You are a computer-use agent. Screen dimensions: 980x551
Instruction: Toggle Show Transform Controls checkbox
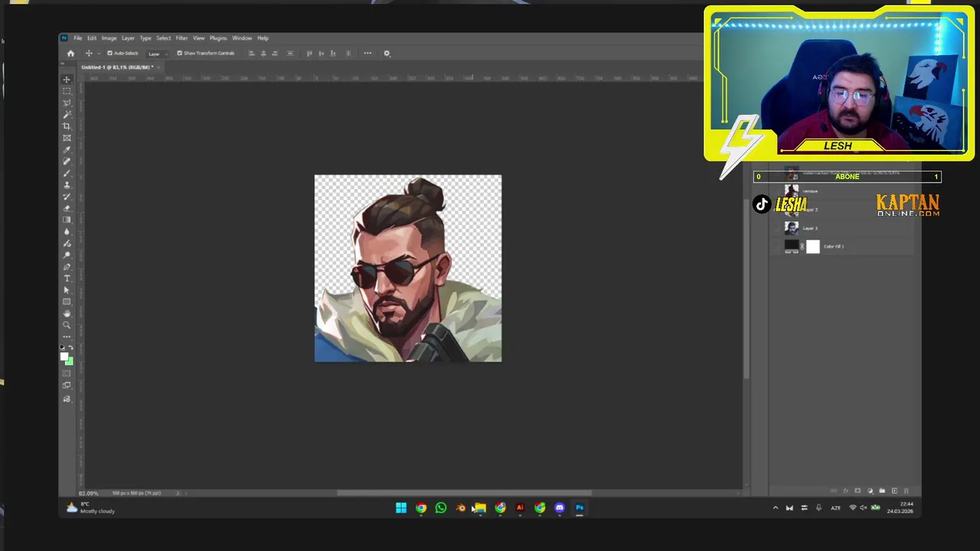coord(180,53)
